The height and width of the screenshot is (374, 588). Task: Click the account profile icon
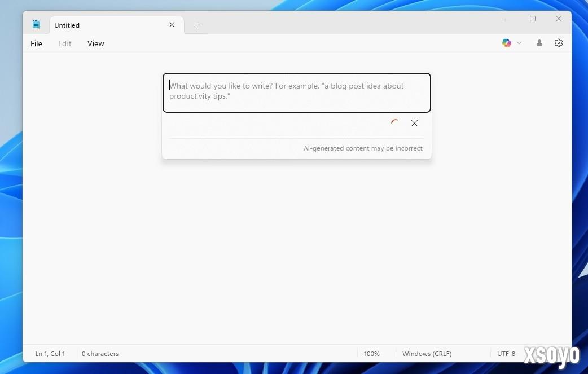click(x=539, y=42)
